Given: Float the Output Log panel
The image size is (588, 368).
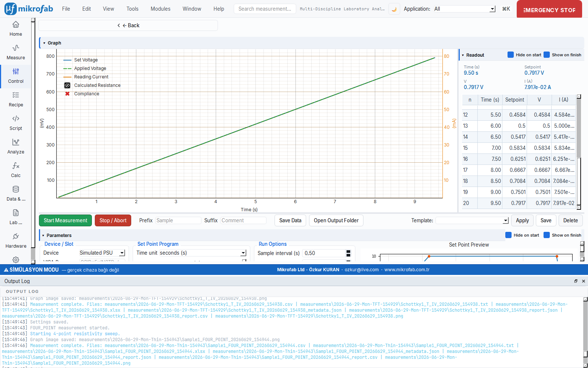Looking at the screenshot, I should [x=576, y=281].
